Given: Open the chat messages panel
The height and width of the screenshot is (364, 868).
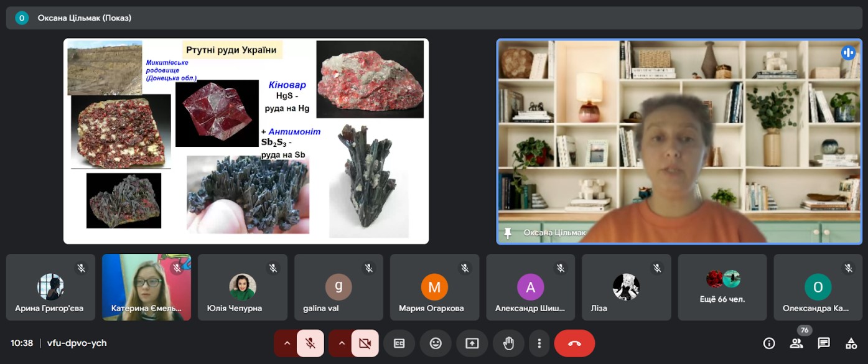Looking at the screenshot, I should coord(824,343).
